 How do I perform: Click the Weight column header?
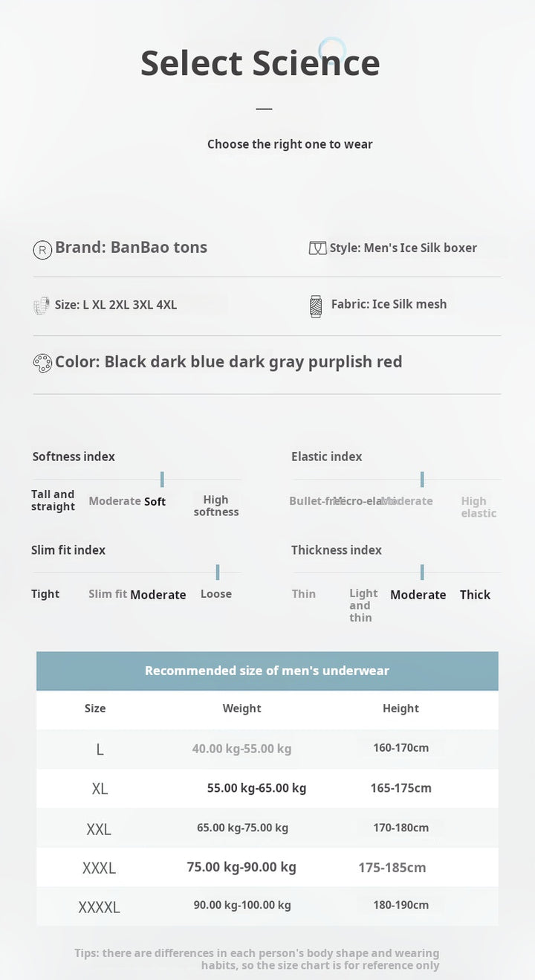pos(242,709)
